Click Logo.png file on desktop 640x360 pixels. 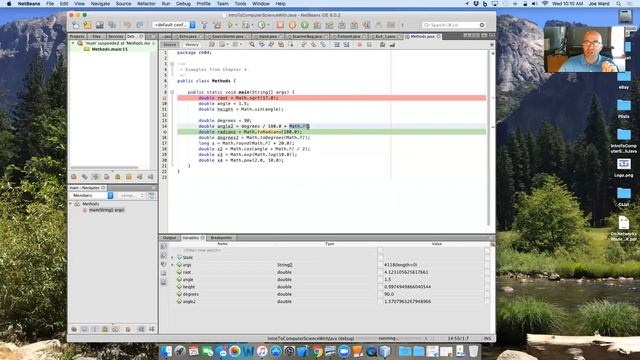click(624, 168)
